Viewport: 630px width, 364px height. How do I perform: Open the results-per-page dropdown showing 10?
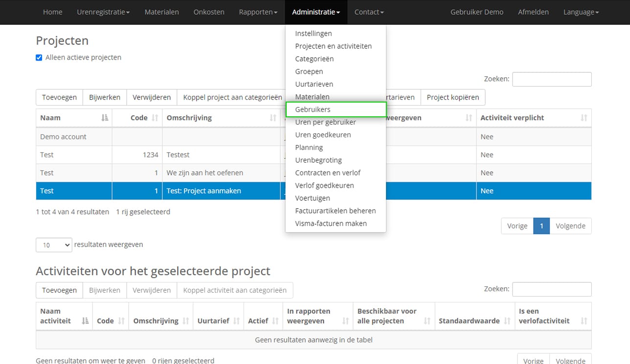(x=54, y=245)
